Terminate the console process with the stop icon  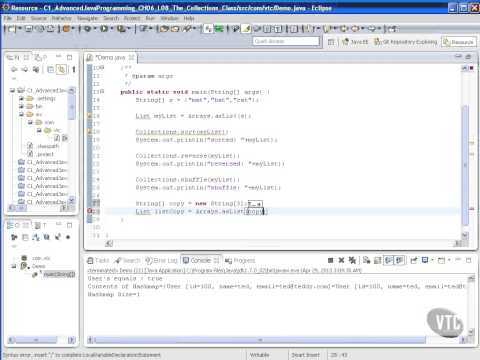pyautogui.click(x=330, y=260)
